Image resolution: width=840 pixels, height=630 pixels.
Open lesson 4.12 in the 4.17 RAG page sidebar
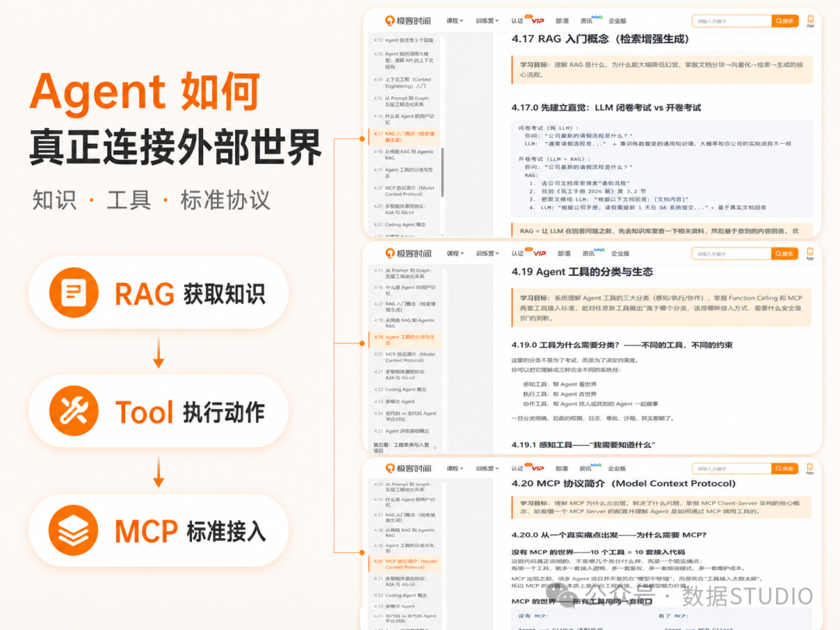click(x=404, y=40)
